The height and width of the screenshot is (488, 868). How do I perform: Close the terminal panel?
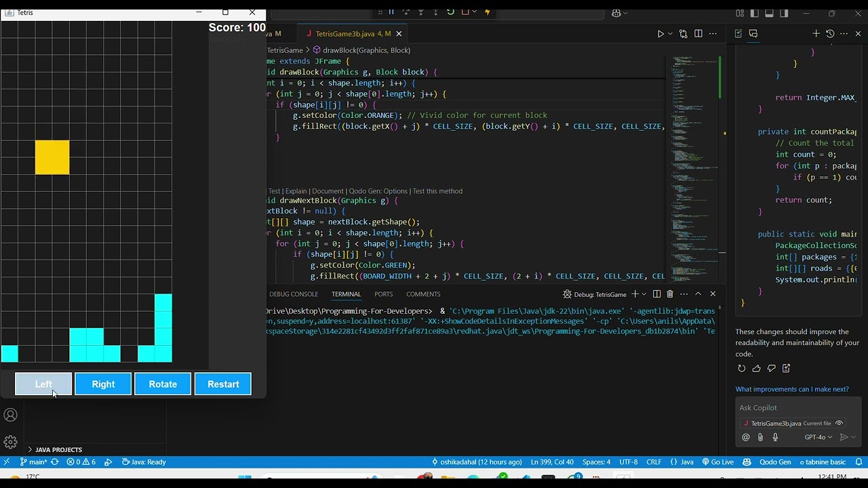tap(713, 294)
